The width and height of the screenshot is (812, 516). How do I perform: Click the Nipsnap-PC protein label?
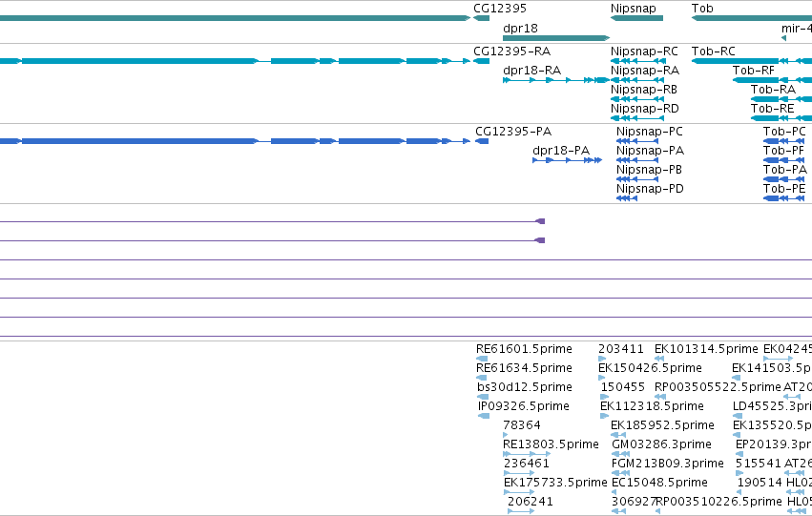point(650,132)
